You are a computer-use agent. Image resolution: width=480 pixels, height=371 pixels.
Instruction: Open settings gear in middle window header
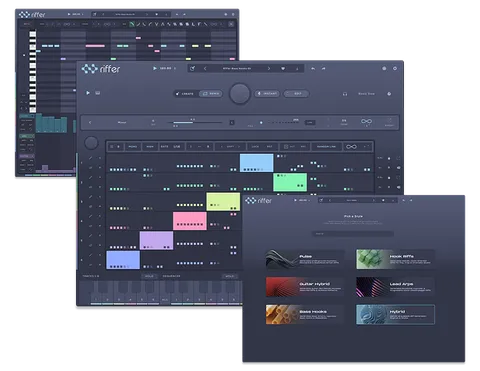click(x=384, y=68)
